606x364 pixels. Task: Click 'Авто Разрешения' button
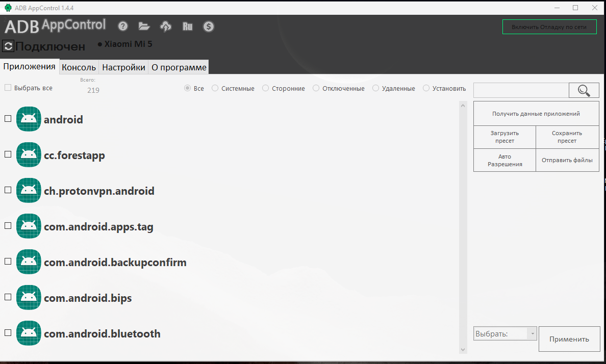click(x=504, y=161)
